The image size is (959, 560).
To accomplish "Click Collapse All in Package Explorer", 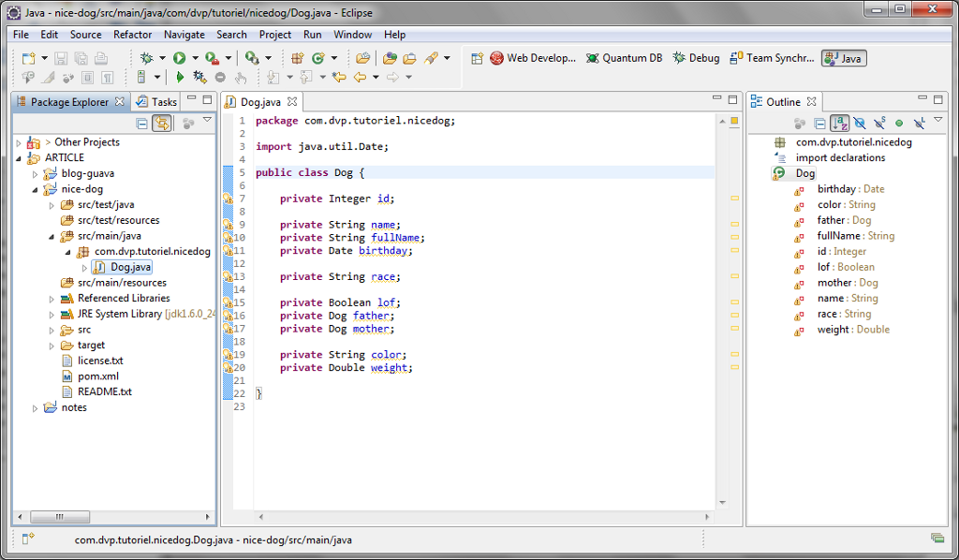I will 142,123.
